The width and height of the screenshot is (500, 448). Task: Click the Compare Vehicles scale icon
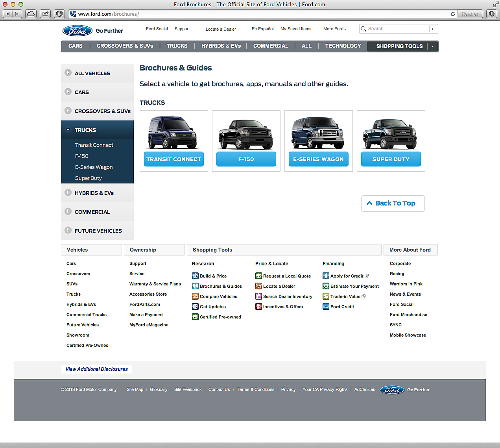click(x=195, y=296)
